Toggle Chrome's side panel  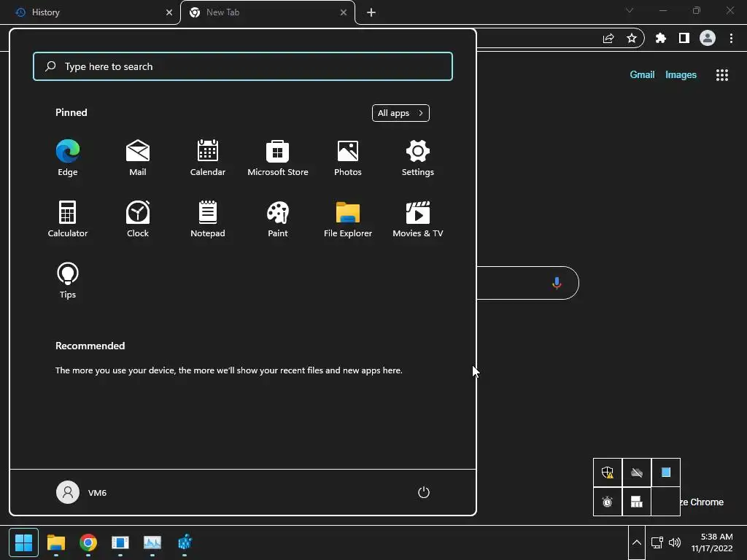click(684, 38)
